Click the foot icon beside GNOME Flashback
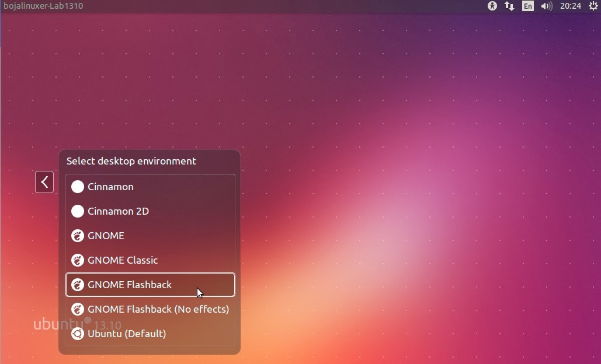Screen dimensions: 601x364 78,285
